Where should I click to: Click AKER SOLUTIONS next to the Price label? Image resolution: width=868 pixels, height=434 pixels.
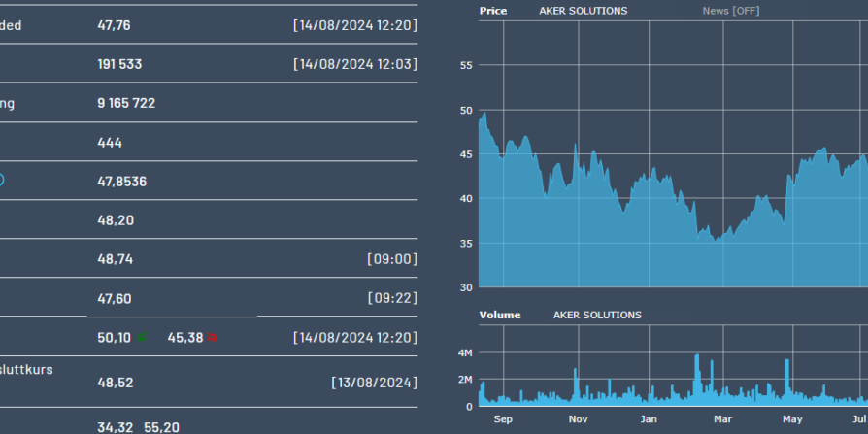(x=584, y=11)
